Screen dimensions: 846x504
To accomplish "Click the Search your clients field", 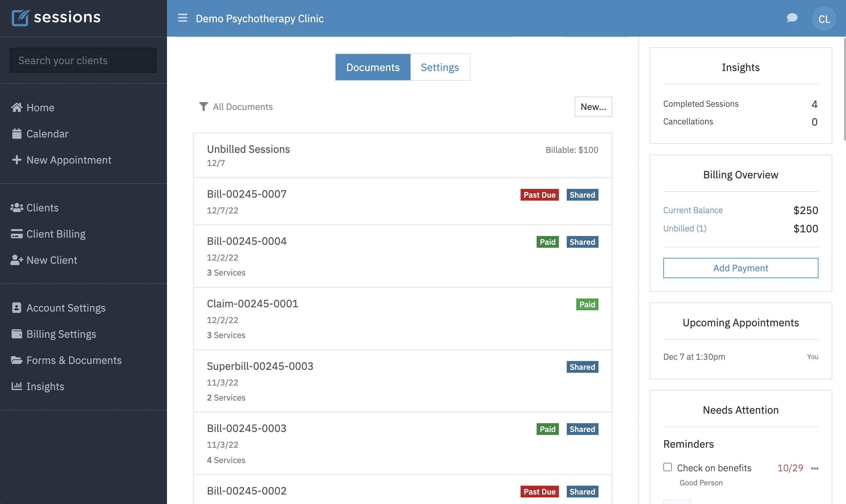I will pos(83,60).
